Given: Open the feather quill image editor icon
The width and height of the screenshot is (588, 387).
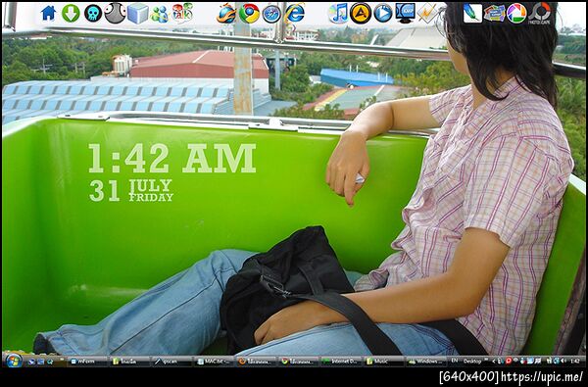Looking at the screenshot, I should pyautogui.click(x=472, y=13).
